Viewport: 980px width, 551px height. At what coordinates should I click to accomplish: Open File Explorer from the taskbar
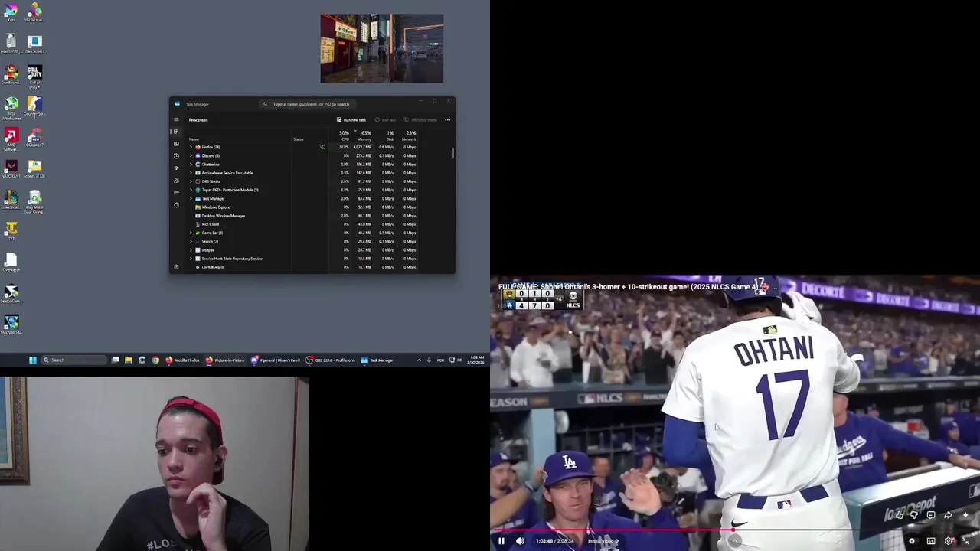pyautogui.click(x=129, y=360)
